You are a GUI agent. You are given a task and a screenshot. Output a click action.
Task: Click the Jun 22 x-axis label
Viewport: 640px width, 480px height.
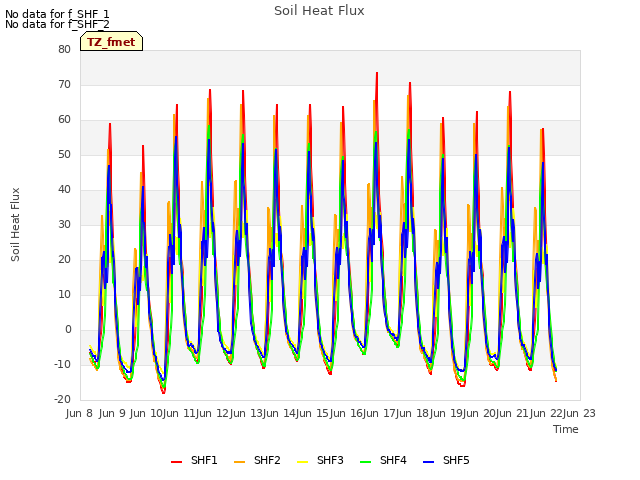pos(546,413)
